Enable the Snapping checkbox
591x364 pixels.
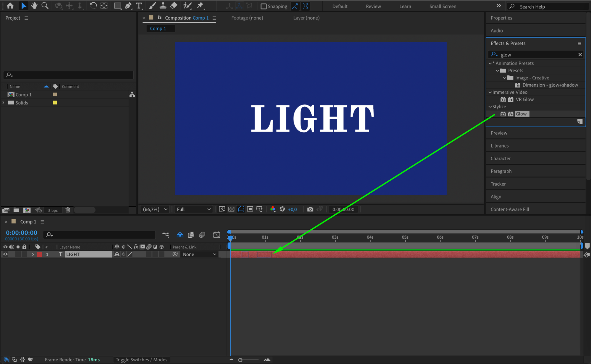point(263,6)
